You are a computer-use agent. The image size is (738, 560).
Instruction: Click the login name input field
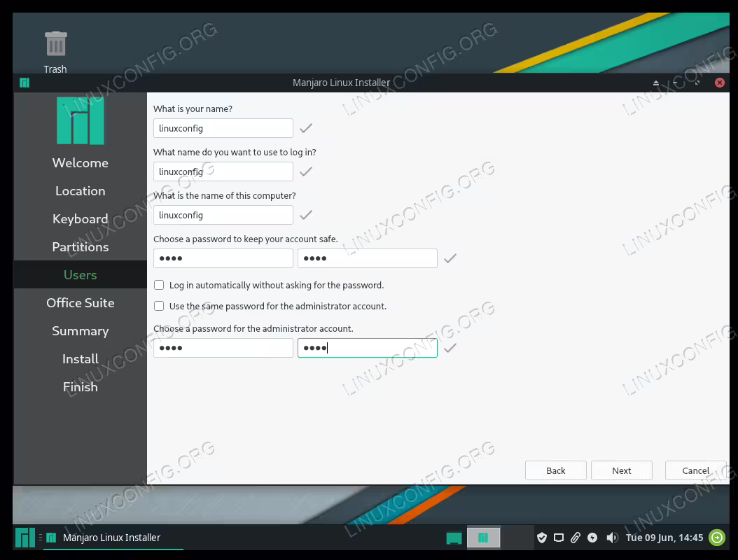point(223,171)
